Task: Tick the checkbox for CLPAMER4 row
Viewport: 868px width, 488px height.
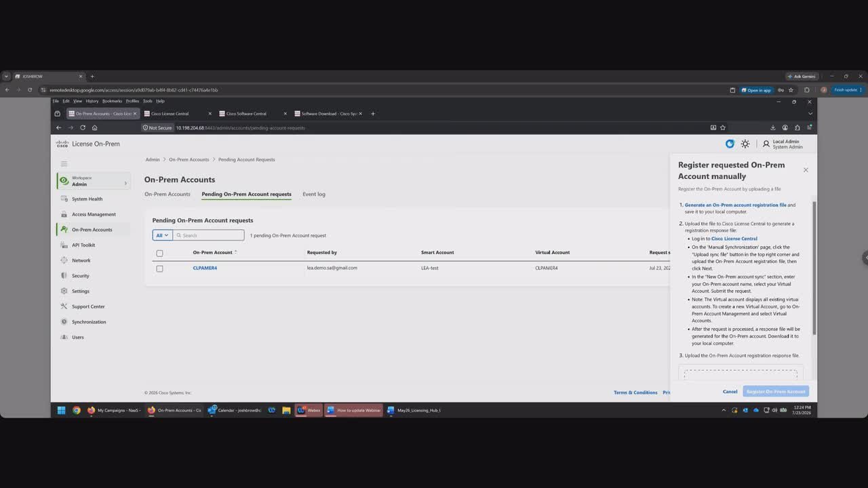Action: click(x=159, y=268)
